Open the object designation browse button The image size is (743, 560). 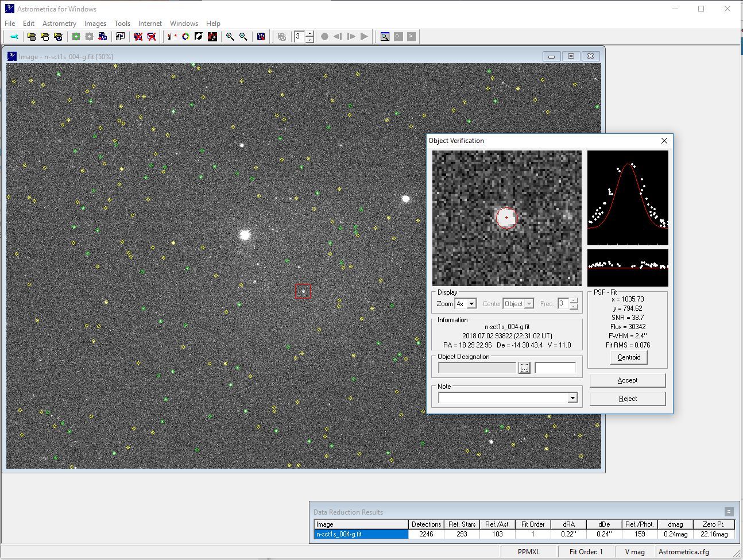524,368
